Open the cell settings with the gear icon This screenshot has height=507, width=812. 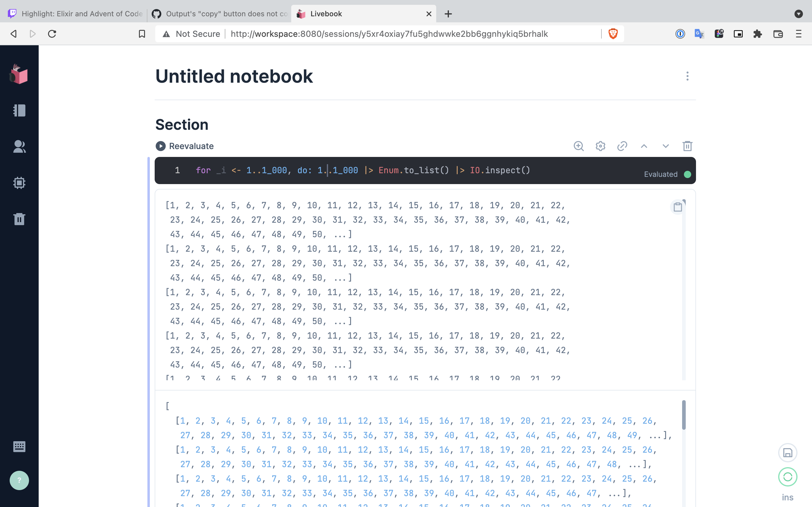tap(600, 146)
